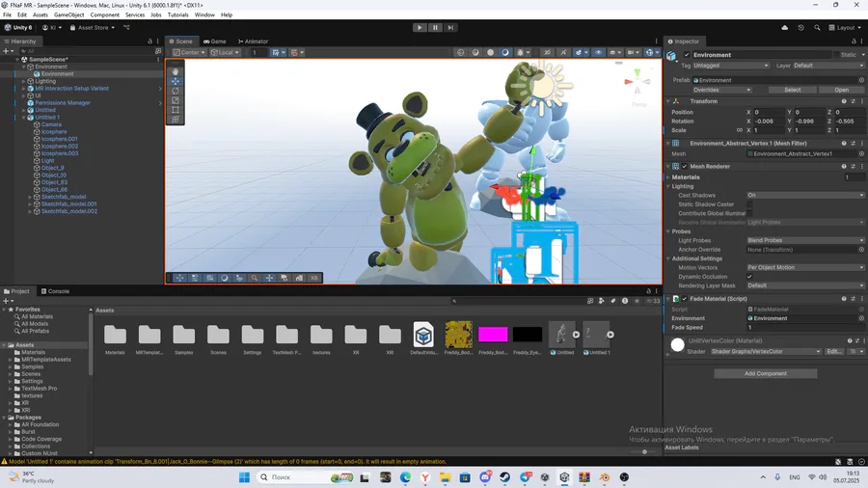Open Mesh Renderer preset settings icon
868x488 pixels.
[x=854, y=166]
